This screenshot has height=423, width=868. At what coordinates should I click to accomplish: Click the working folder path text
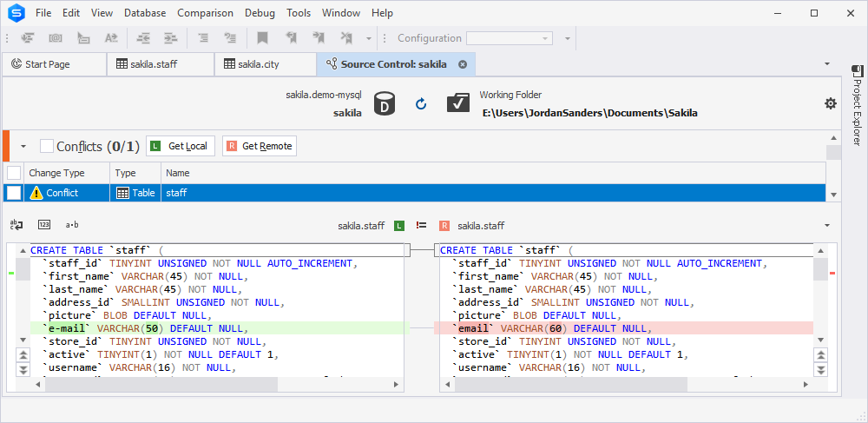[x=590, y=113]
